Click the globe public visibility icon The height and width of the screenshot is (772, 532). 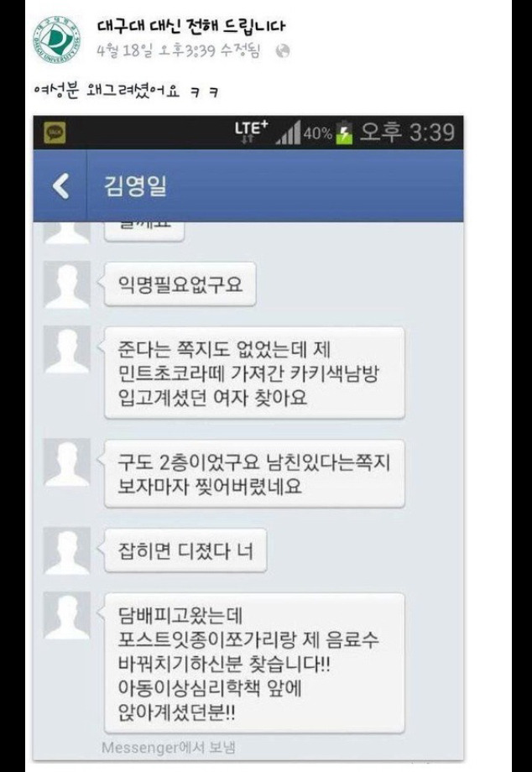pos(283,51)
